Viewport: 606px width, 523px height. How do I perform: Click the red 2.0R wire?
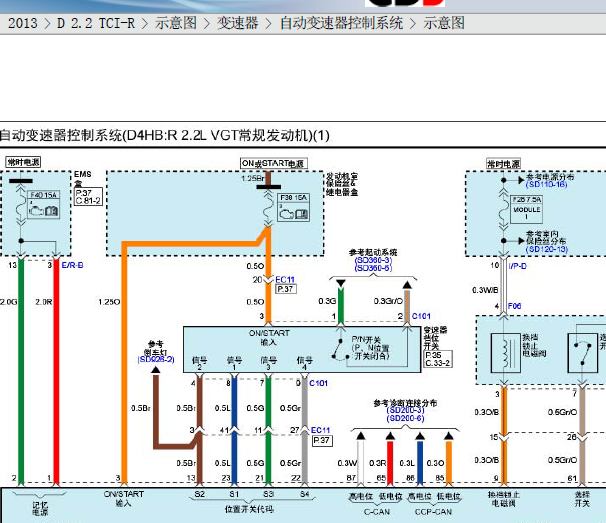point(56,371)
